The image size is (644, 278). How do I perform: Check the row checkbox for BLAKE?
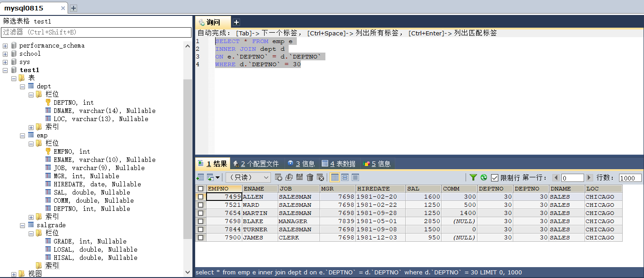click(x=201, y=221)
